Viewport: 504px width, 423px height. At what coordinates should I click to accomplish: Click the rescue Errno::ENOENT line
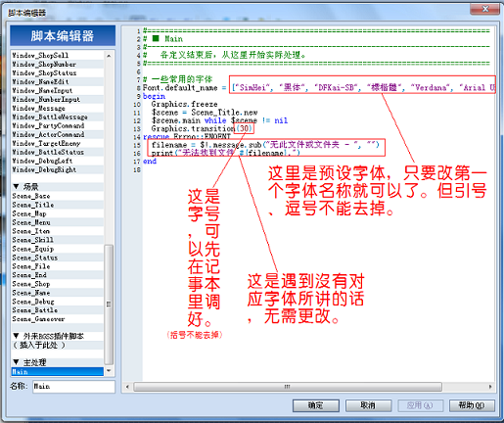pyautogui.click(x=187, y=136)
